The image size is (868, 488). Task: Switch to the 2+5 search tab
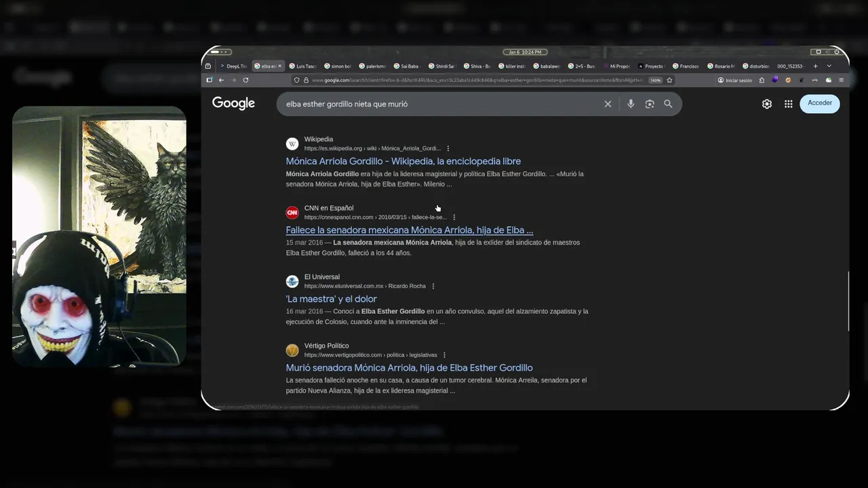[584, 66]
